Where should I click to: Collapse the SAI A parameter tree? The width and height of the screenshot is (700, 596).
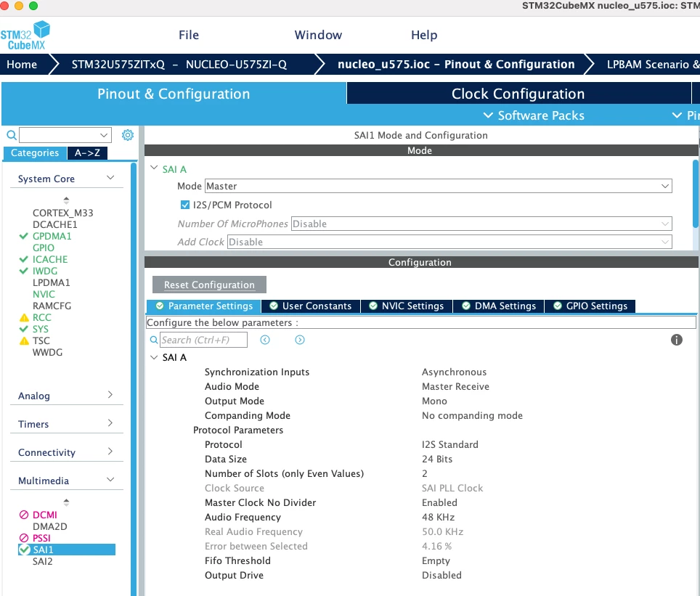tap(154, 358)
